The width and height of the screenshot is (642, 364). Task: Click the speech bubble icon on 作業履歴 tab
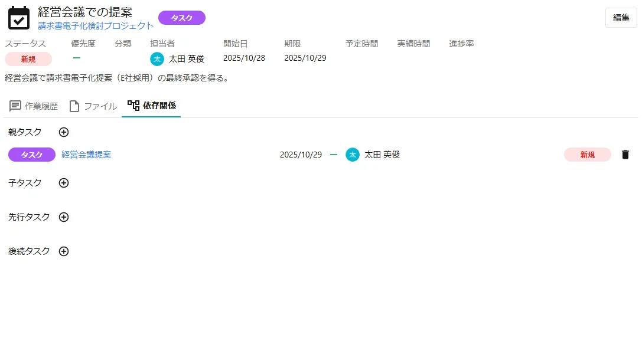[x=15, y=106]
